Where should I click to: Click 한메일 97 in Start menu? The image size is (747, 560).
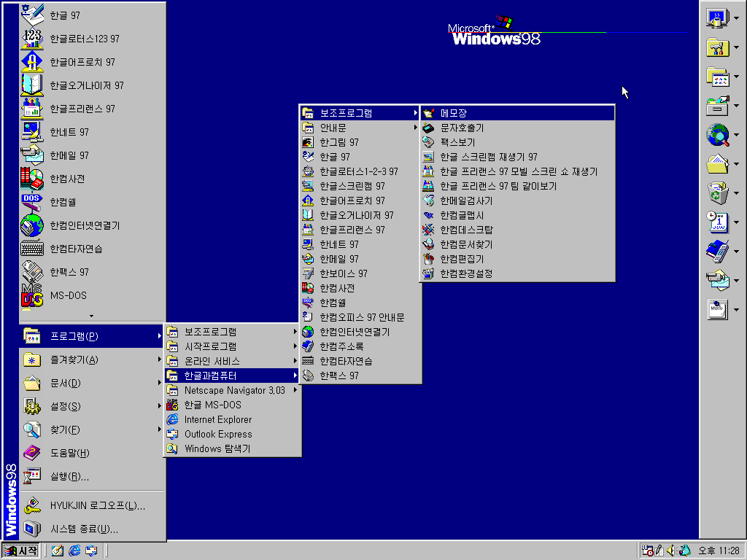pos(93,155)
